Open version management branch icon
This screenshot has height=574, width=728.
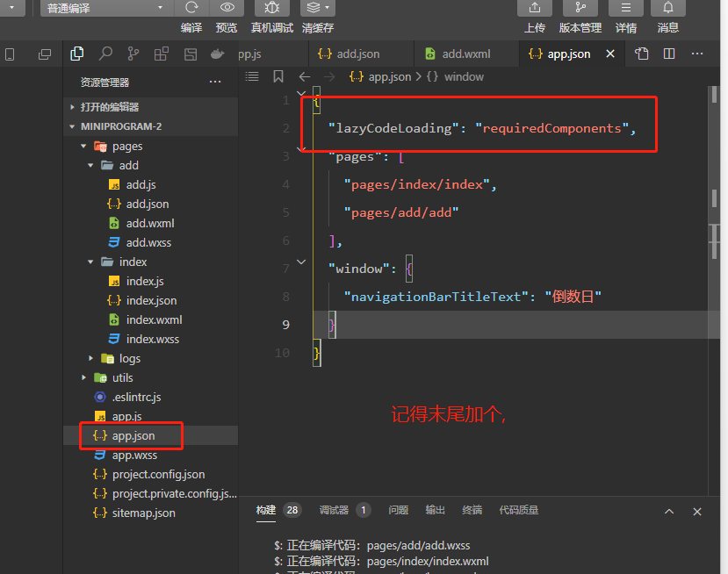pyautogui.click(x=580, y=7)
